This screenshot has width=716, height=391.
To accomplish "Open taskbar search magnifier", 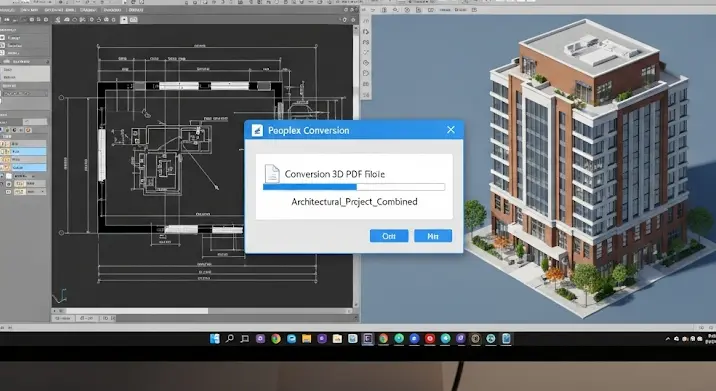I will tap(230, 338).
